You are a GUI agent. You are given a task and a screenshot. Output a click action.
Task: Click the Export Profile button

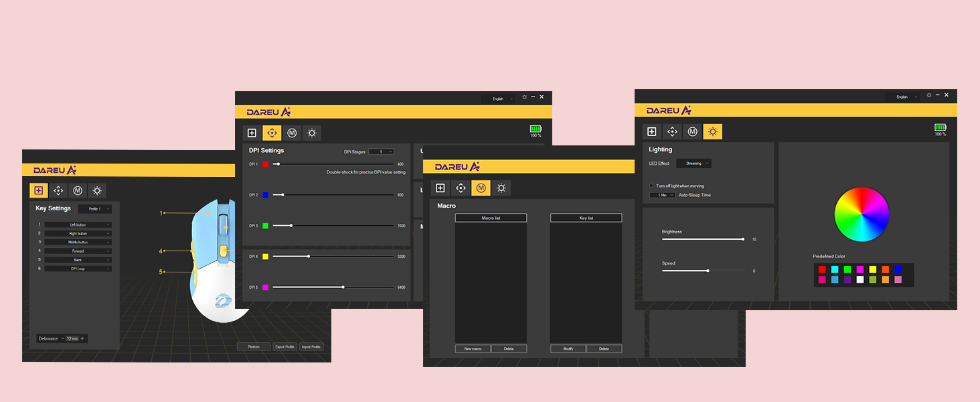coord(284,347)
